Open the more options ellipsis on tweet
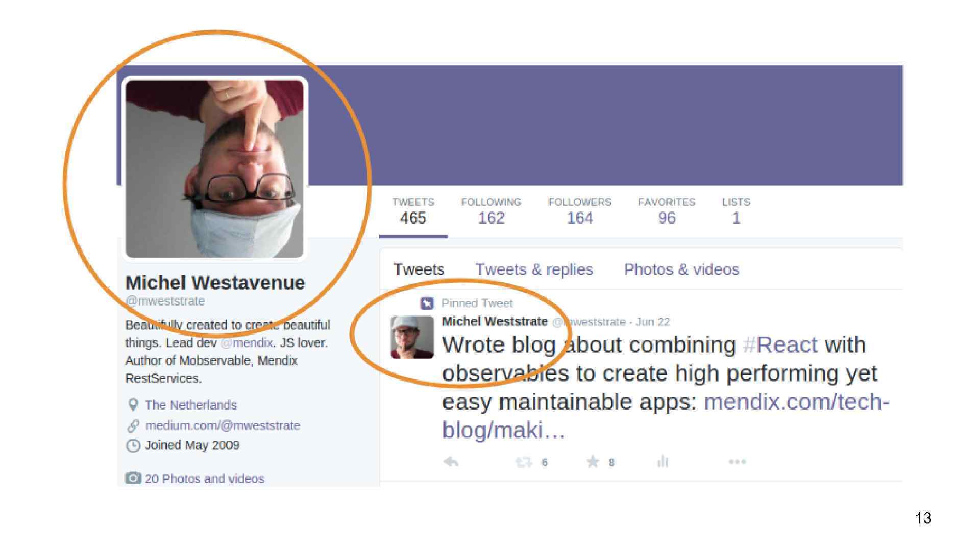980x551 pixels. (737, 462)
